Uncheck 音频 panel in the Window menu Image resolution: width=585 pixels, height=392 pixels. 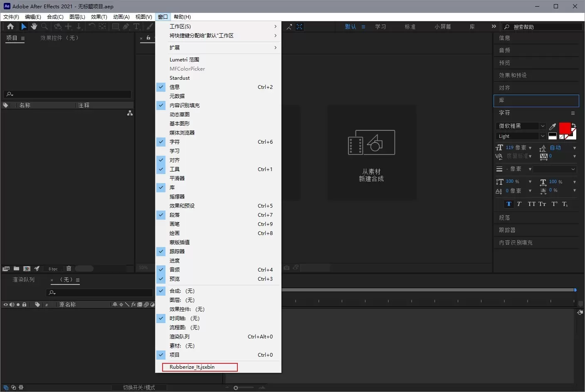218,270
